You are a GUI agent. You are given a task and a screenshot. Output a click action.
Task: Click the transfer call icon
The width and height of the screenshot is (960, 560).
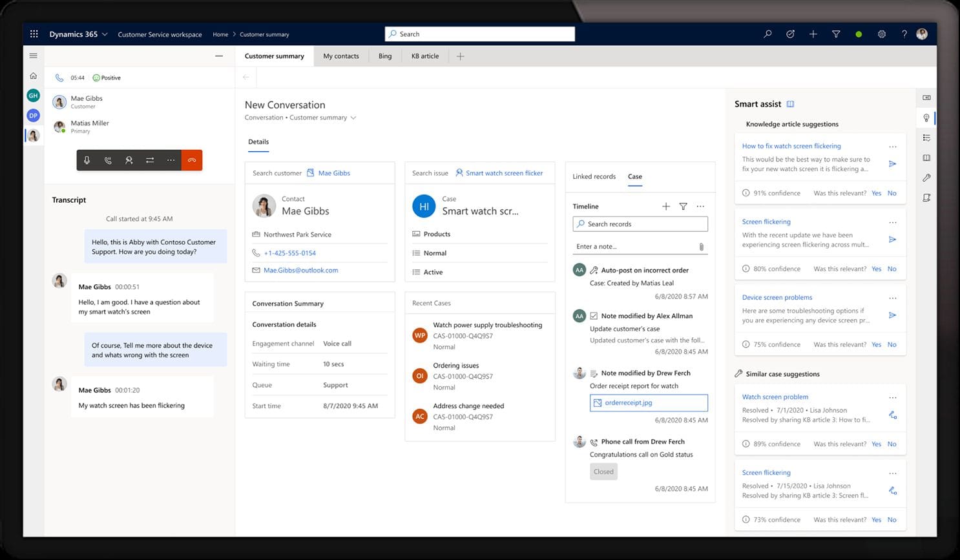(x=150, y=160)
